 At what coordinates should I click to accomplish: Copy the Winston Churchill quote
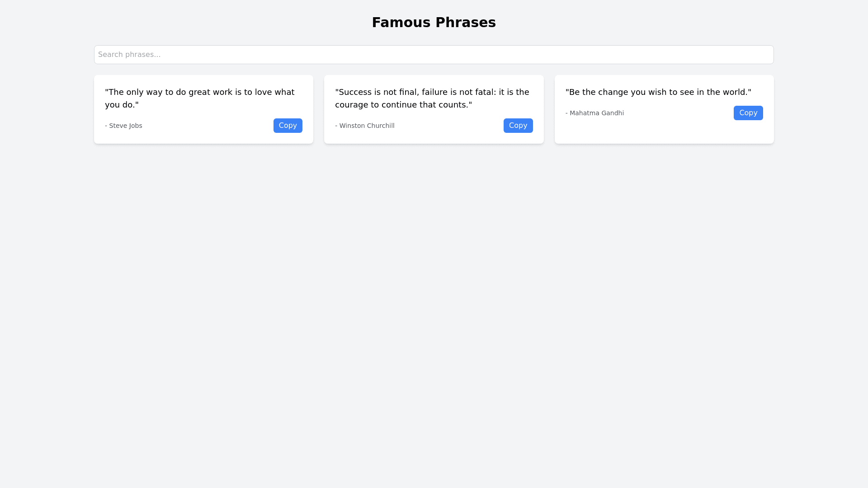coord(518,126)
